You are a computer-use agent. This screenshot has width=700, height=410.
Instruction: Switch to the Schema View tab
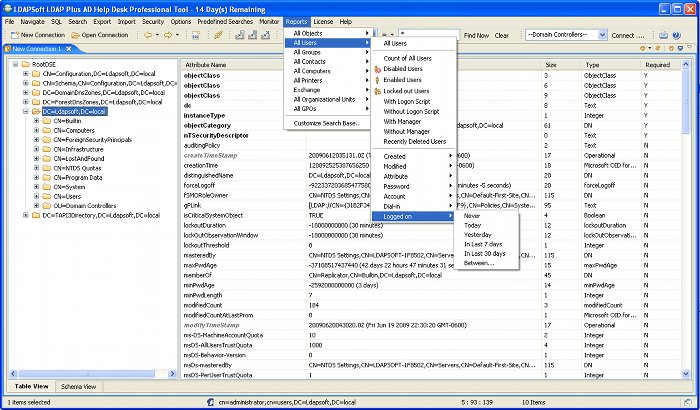[78, 386]
